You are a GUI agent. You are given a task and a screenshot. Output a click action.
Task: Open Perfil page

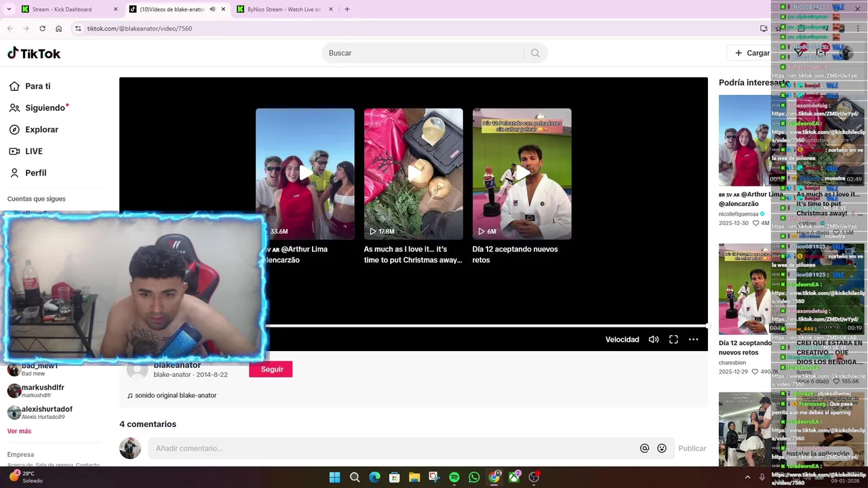tap(27, 173)
